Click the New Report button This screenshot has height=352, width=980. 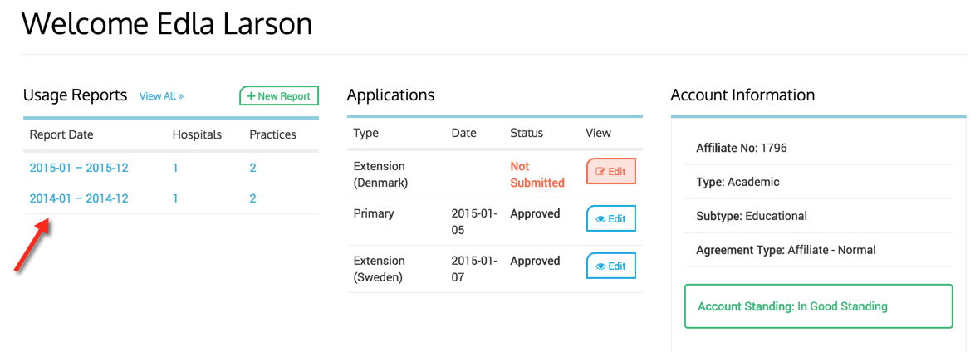point(279,95)
